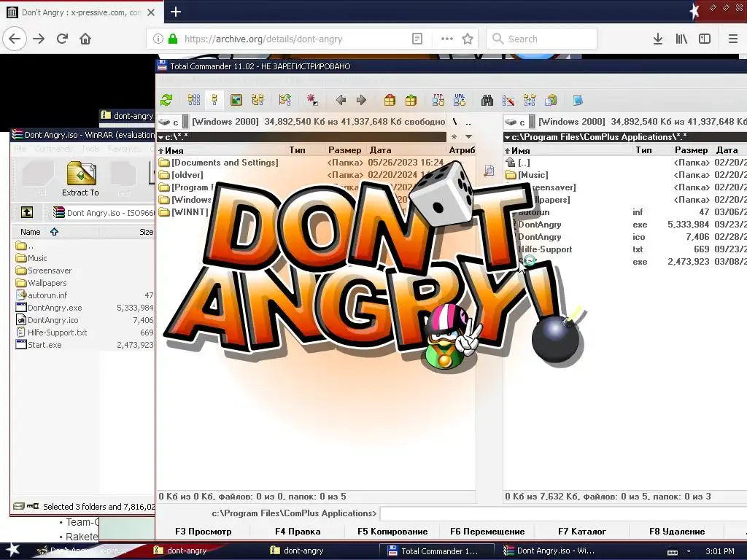Open Firefox hamburger menu
The width and height of the screenshot is (747, 560).
732,39
